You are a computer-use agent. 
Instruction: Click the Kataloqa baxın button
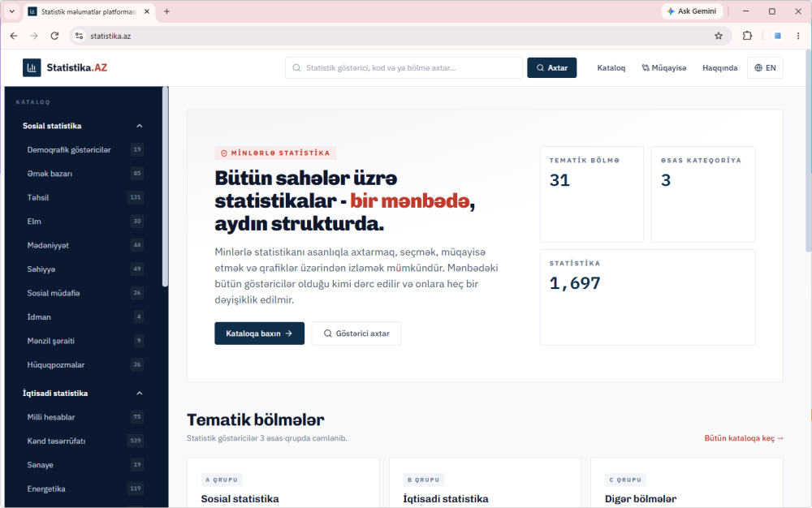260,334
